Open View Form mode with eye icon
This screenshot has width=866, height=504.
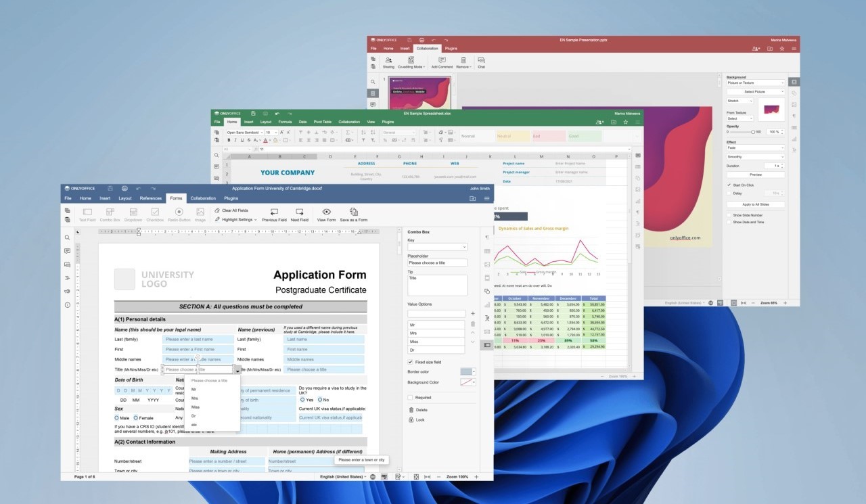point(327,214)
